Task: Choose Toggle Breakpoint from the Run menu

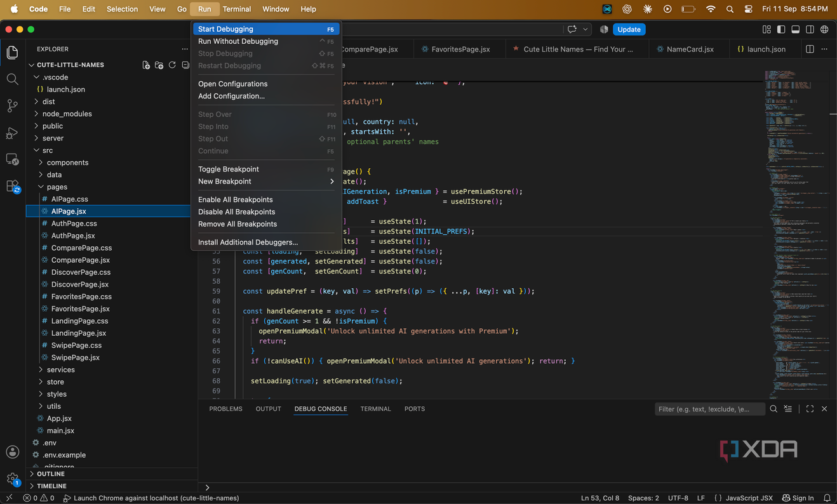Action: point(266,169)
